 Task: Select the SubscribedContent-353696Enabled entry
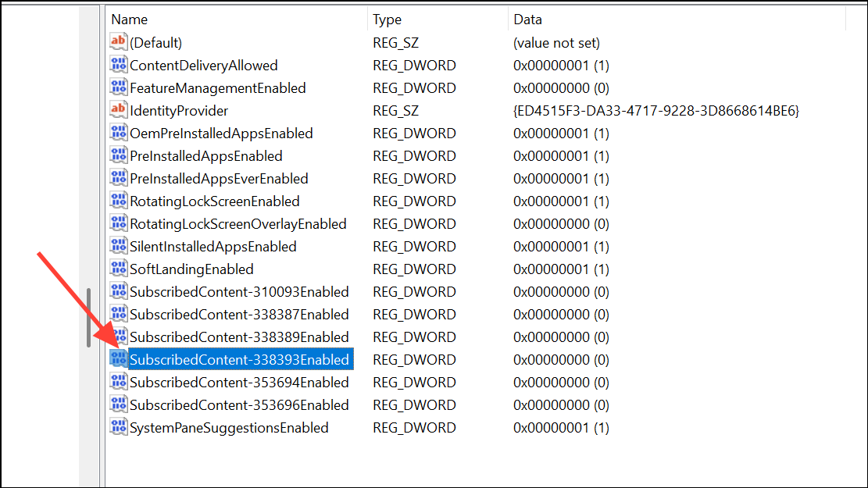tap(239, 405)
